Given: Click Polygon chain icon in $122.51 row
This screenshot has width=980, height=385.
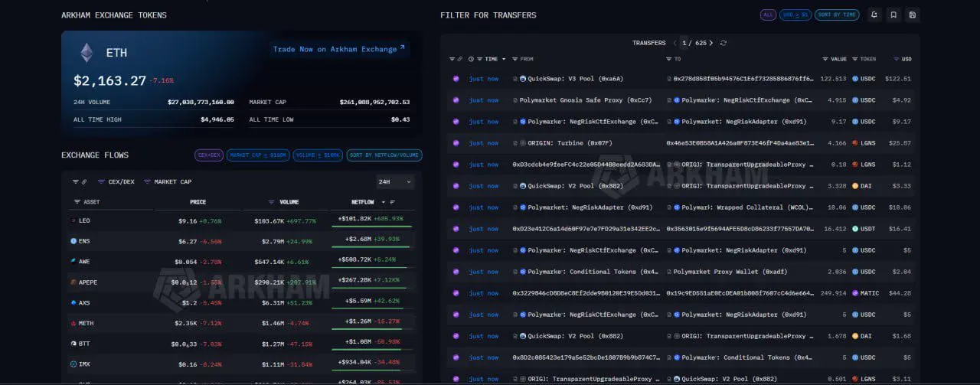Looking at the screenshot, I should pyautogui.click(x=456, y=79).
